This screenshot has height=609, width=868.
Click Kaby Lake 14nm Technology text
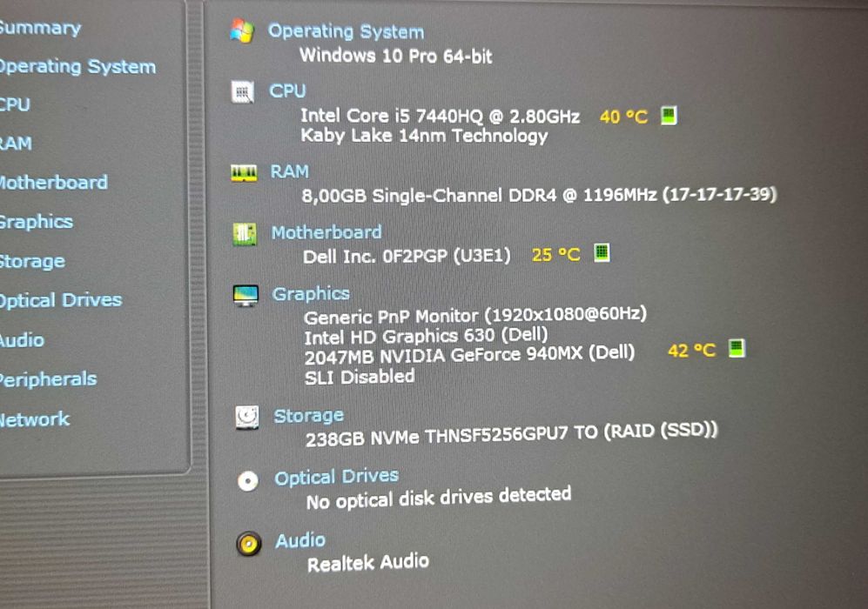click(425, 136)
